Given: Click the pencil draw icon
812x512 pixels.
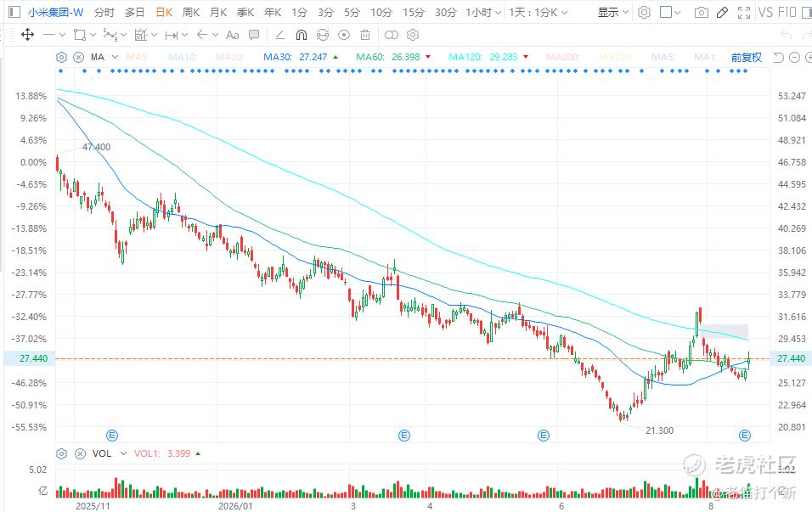Looking at the screenshot, I should [x=723, y=13].
